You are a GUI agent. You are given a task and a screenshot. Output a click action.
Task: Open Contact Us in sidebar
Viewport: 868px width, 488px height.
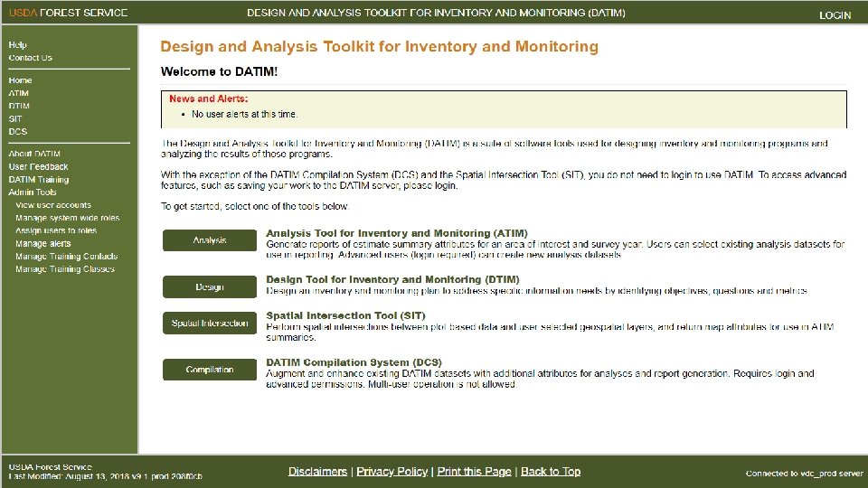coord(31,58)
